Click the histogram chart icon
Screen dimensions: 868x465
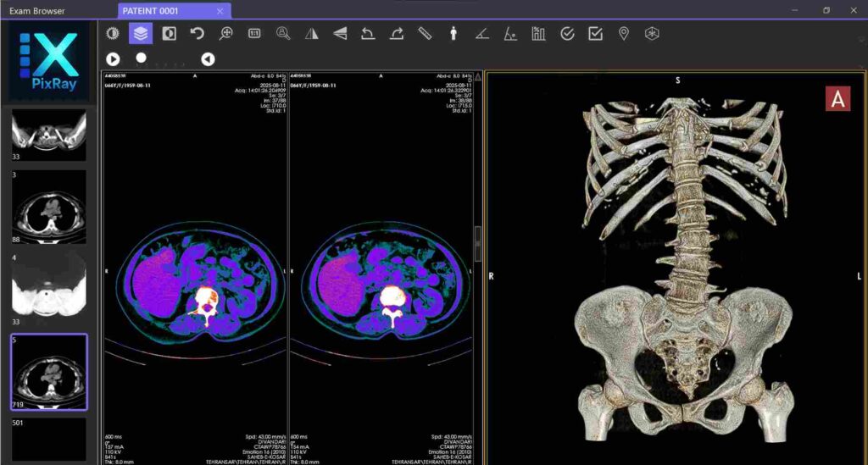[538, 34]
